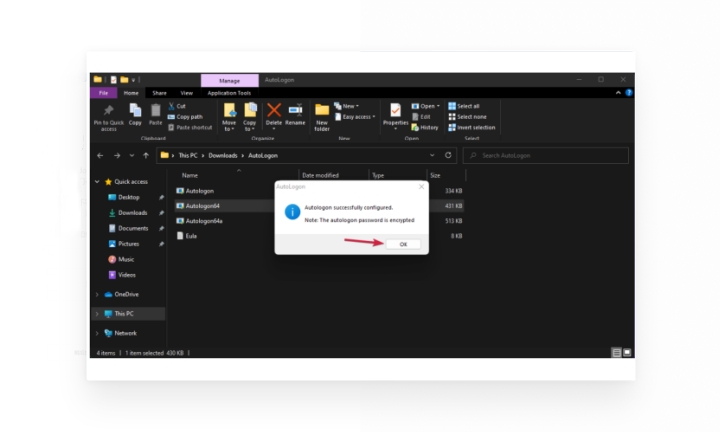Screen dimensions: 720x432
Task: Click Edit in the Open group
Action: pos(421,117)
